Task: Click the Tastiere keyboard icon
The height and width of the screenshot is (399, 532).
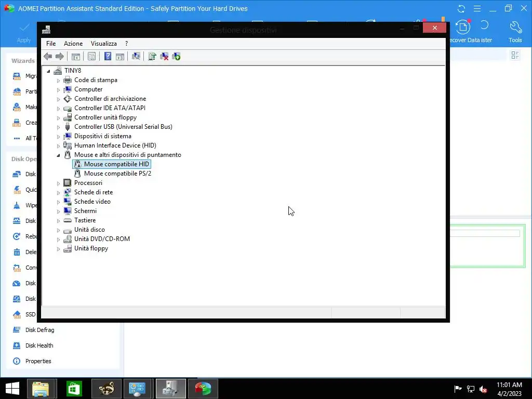Action: (68, 220)
